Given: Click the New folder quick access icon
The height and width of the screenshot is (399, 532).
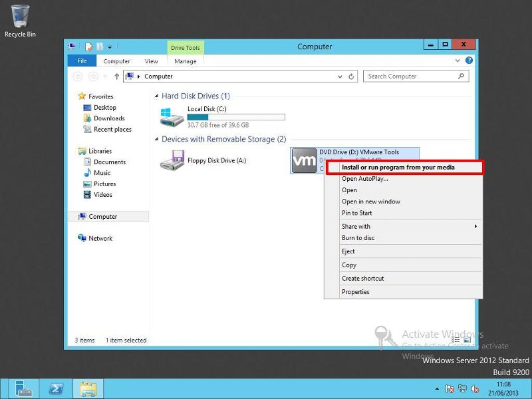Looking at the screenshot, I should click(100, 47).
